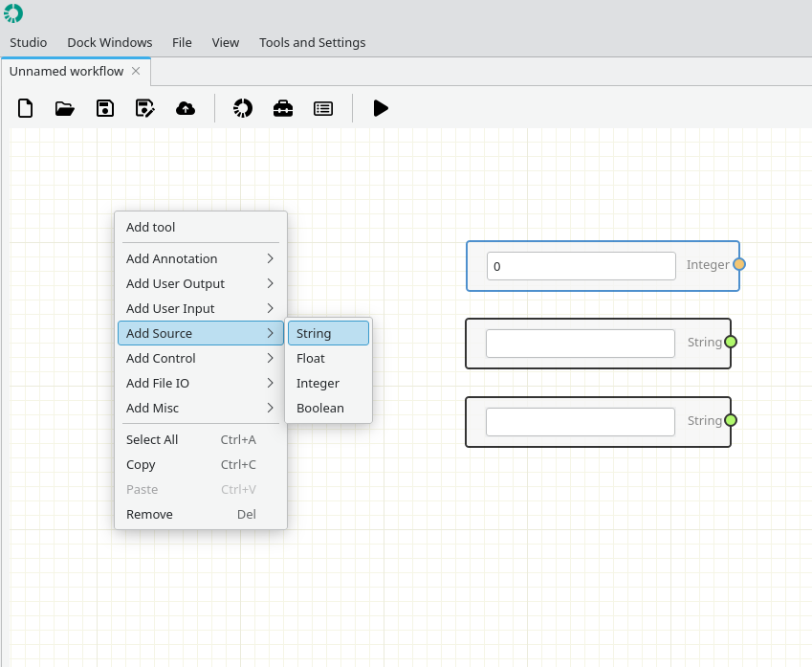
Task: Click the list view toolbar icon
Action: (x=323, y=108)
